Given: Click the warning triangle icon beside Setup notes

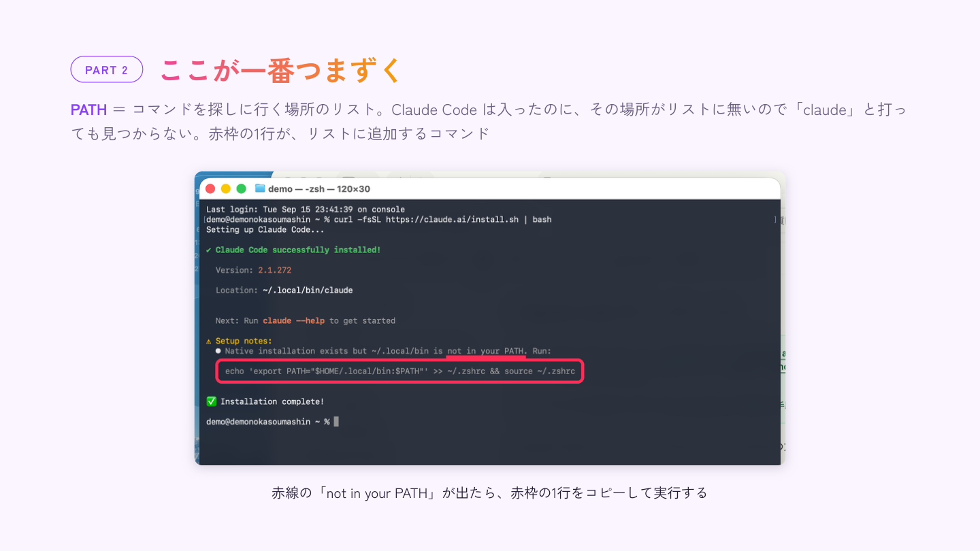Looking at the screenshot, I should coord(209,341).
